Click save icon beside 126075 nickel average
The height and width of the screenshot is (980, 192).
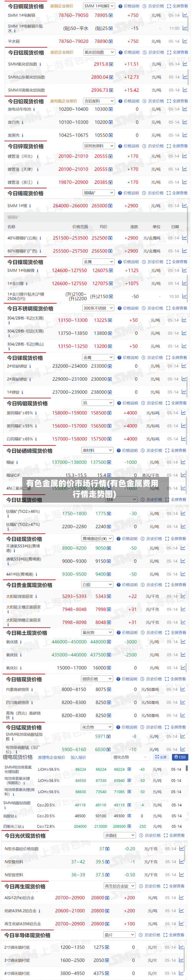pyautogui.click(x=111, y=271)
